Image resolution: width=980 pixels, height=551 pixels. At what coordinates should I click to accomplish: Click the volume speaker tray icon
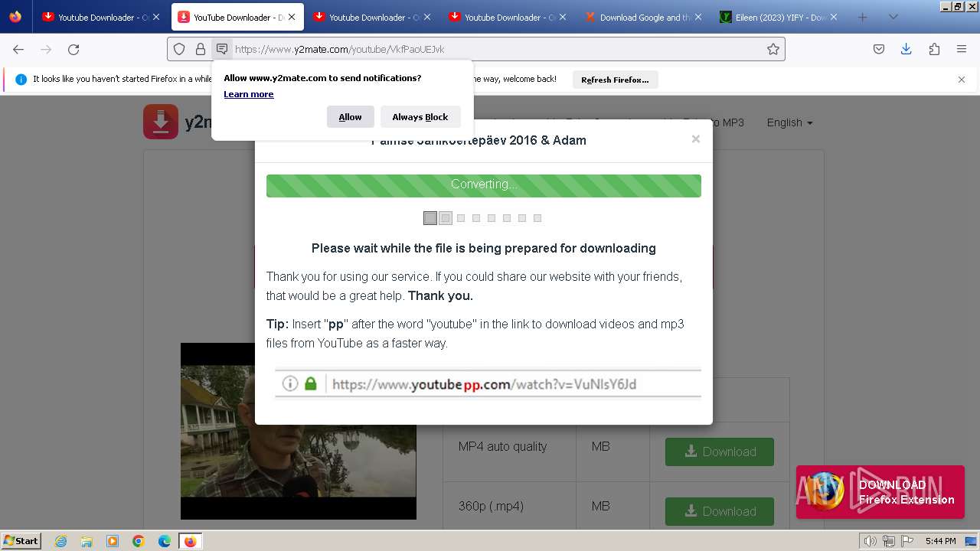(x=870, y=541)
